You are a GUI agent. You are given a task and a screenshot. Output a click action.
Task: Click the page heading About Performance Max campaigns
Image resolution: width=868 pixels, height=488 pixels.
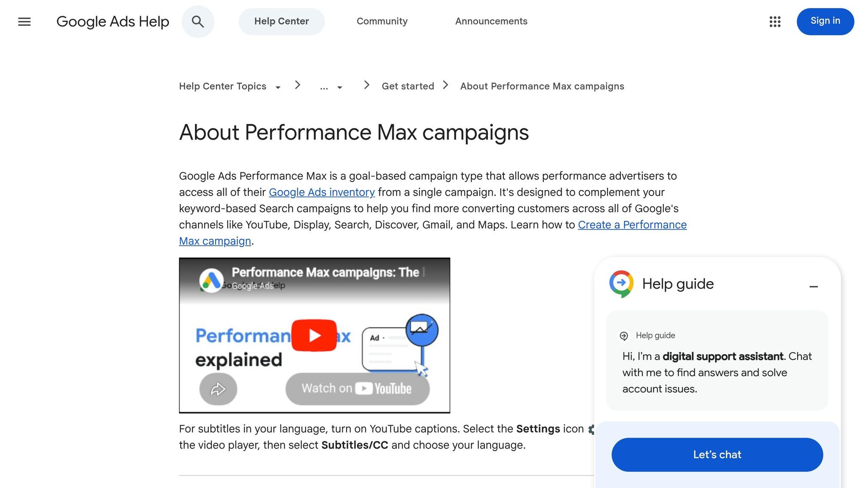pos(354,133)
